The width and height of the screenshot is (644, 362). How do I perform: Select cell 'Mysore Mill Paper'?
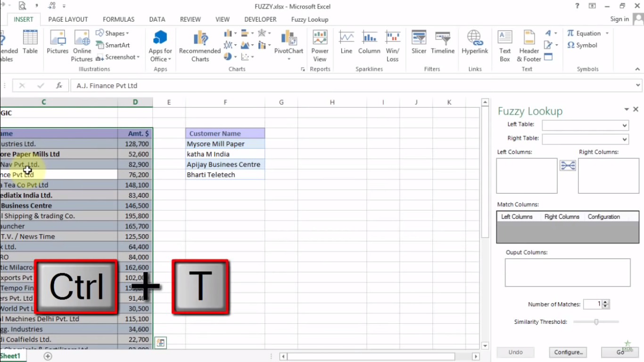(x=225, y=144)
